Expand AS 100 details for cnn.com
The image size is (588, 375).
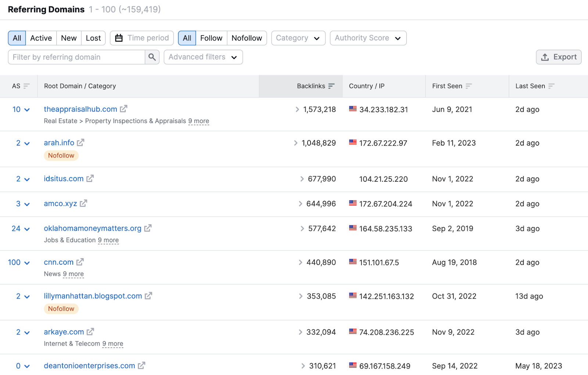(19, 262)
